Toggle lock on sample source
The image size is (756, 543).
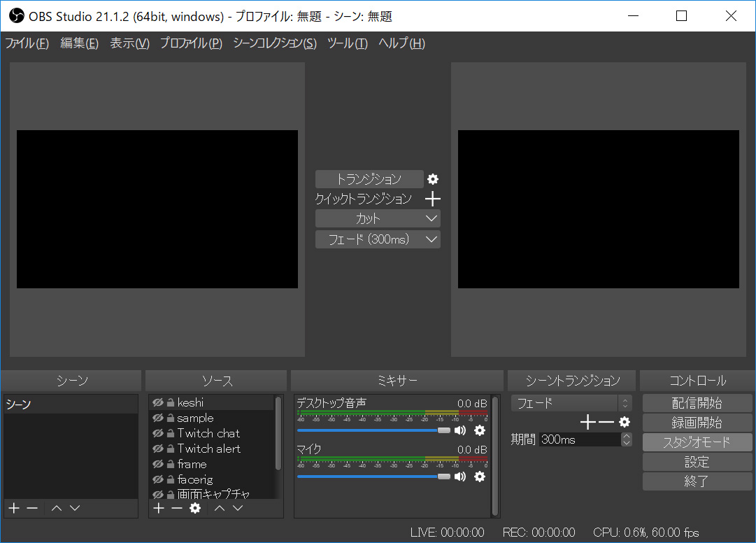point(170,418)
